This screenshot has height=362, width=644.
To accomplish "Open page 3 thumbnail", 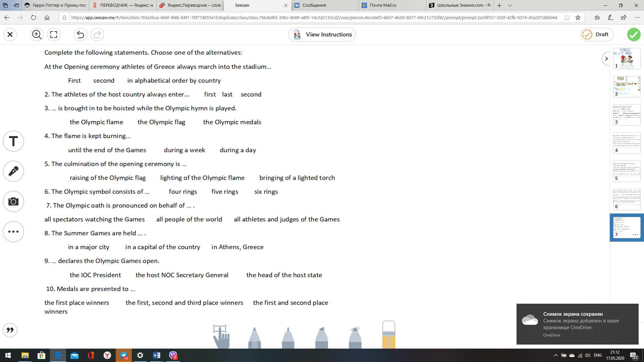I will click(x=627, y=115).
